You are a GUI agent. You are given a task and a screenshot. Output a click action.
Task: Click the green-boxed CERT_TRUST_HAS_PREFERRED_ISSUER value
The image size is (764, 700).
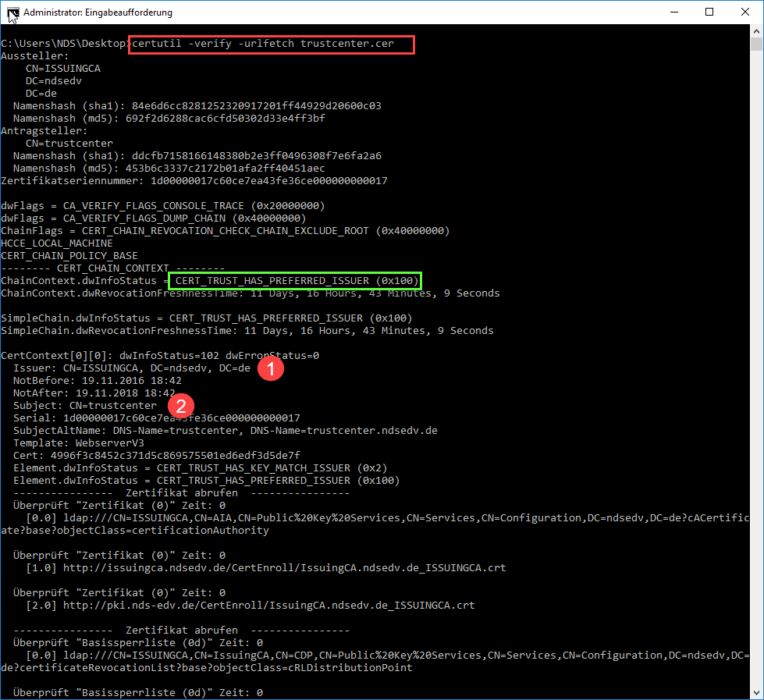coord(297,281)
